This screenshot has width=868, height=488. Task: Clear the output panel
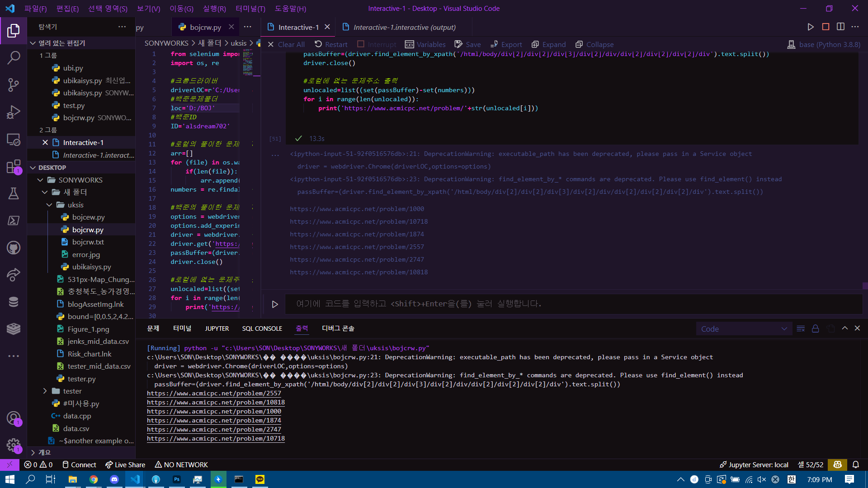tap(801, 328)
